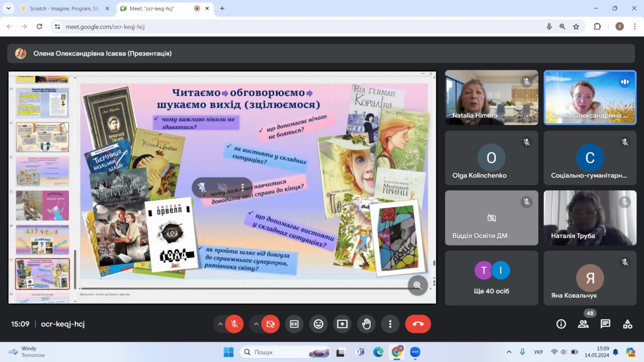Click the mute presentation audio overlay icon
The width and height of the screenshot is (644, 362).
point(222,188)
